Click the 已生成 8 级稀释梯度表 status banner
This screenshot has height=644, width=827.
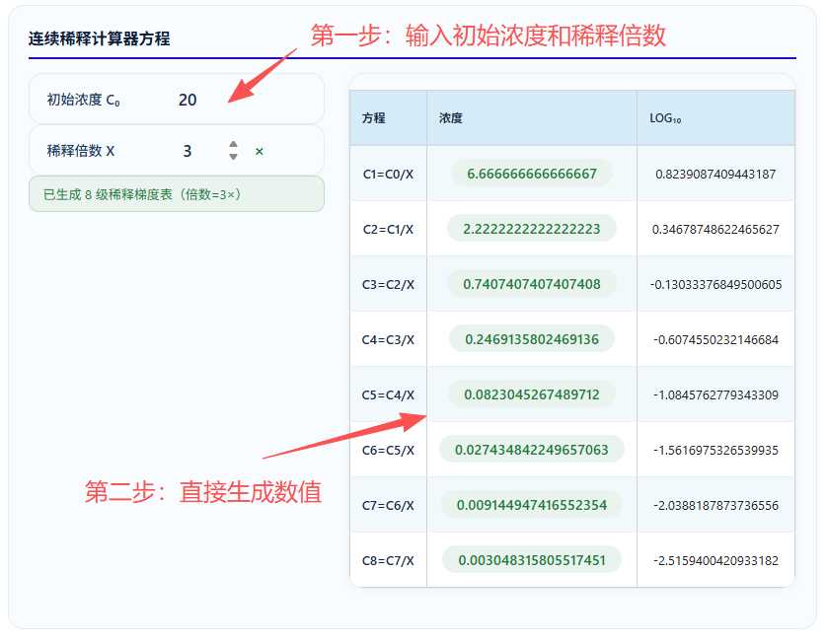pyautogui.click(x=177, y=194)
